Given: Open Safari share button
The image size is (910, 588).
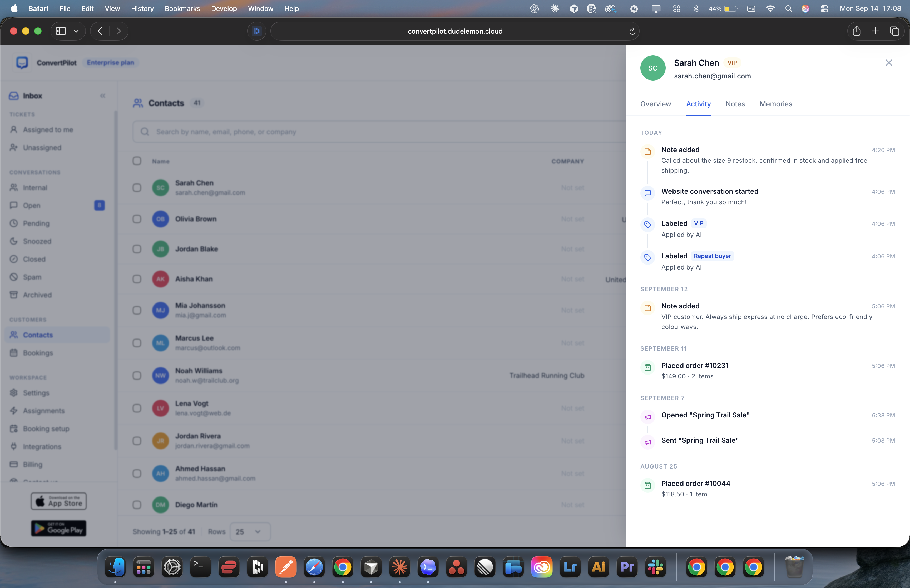Looking at the screenshot, I should (x=856, y=31).
